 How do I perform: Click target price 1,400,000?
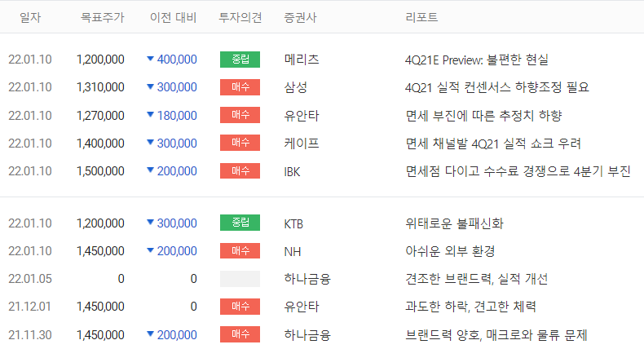pos(100,144)
